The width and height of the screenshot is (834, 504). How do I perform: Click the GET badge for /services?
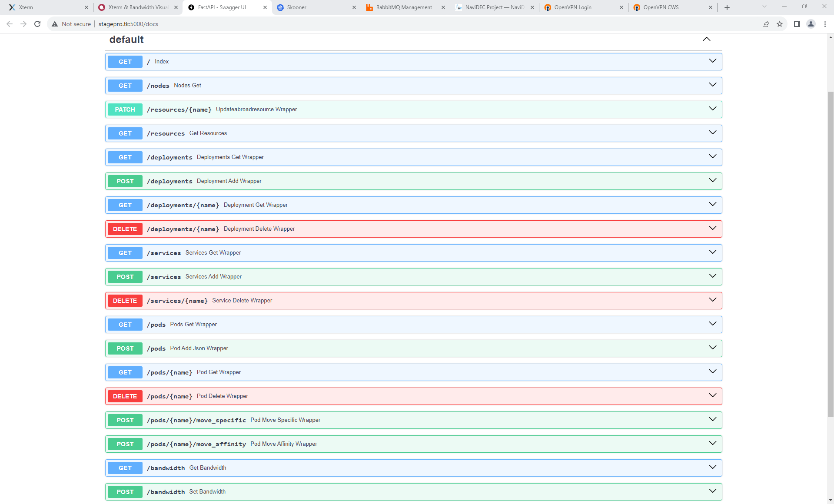coord(125,253)
